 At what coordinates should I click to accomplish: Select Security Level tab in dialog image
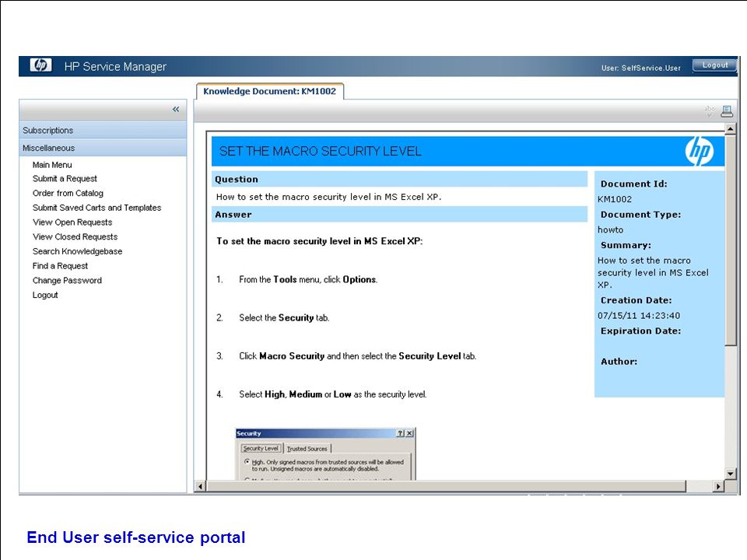pos(261,449)
